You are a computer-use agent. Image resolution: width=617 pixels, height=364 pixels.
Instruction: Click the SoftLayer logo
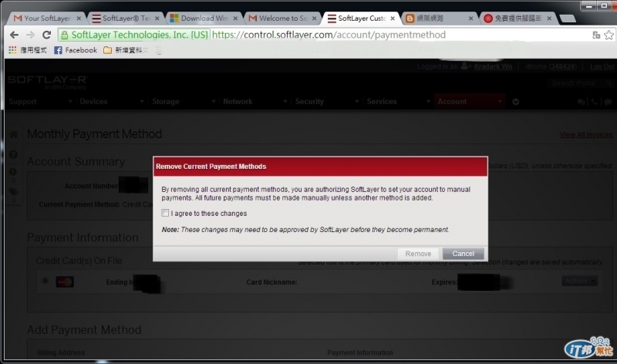(x=47, y=82)
